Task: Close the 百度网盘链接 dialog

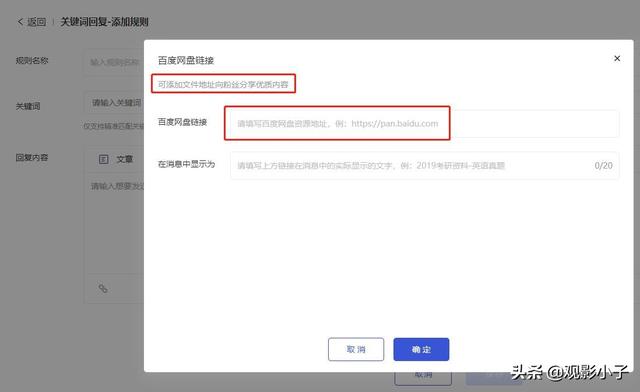Action: tap(617, 59)
